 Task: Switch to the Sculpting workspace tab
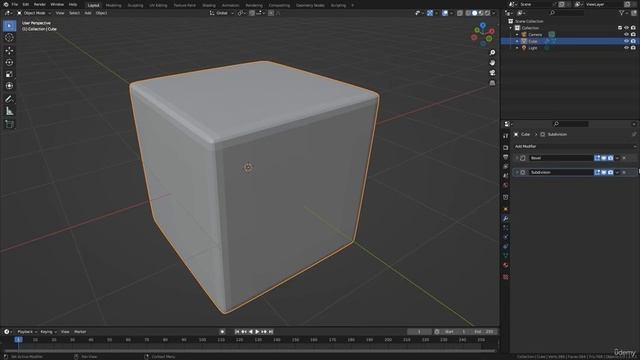click(x=135, y=5)
